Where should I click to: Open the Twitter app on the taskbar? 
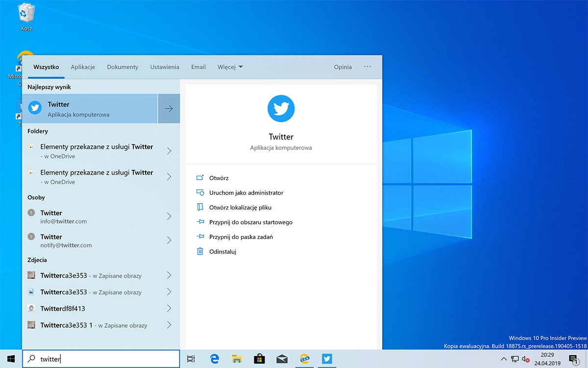[327, 359]
